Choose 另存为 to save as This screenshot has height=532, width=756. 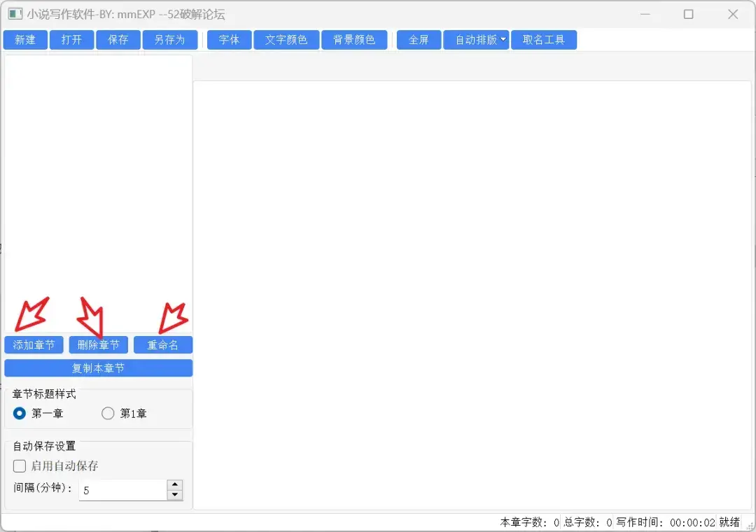169,40
